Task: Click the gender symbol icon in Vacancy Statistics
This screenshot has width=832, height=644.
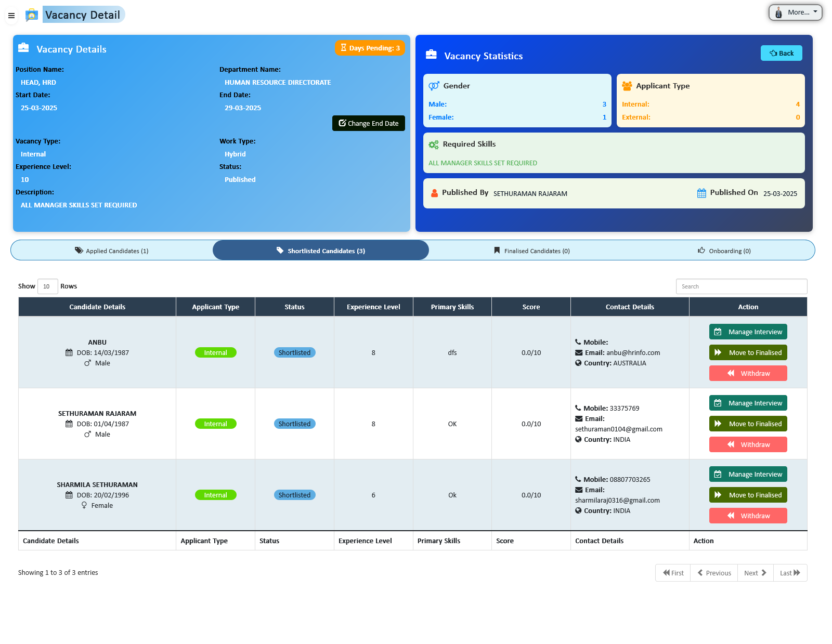Action: 433,85
